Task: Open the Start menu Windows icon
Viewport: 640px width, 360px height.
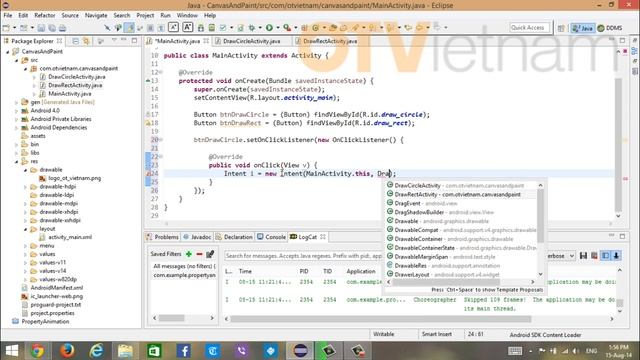Action: (x=11, y=351)
